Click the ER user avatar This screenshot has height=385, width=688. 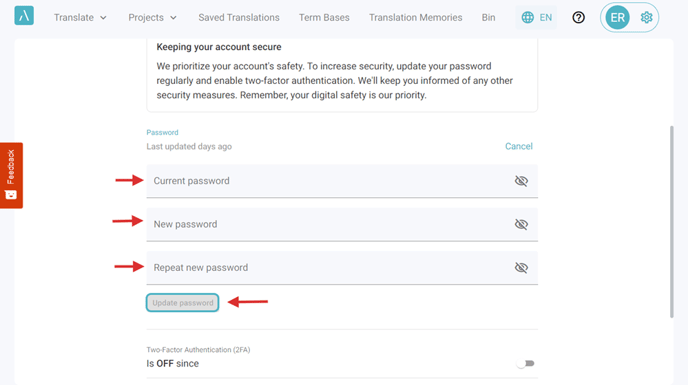pyautogui.click(x=617, y=18)
